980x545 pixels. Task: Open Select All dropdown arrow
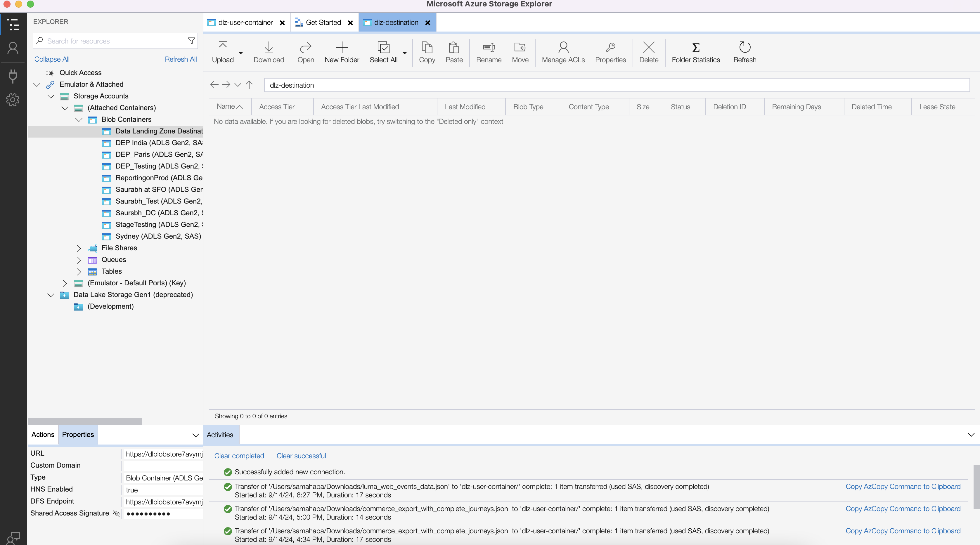[404, 53]
